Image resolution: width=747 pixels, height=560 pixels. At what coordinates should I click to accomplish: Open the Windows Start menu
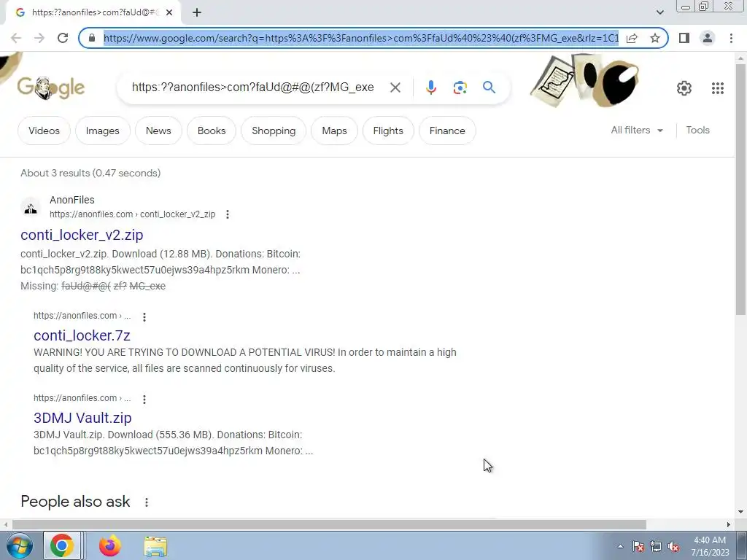[18, 545]
